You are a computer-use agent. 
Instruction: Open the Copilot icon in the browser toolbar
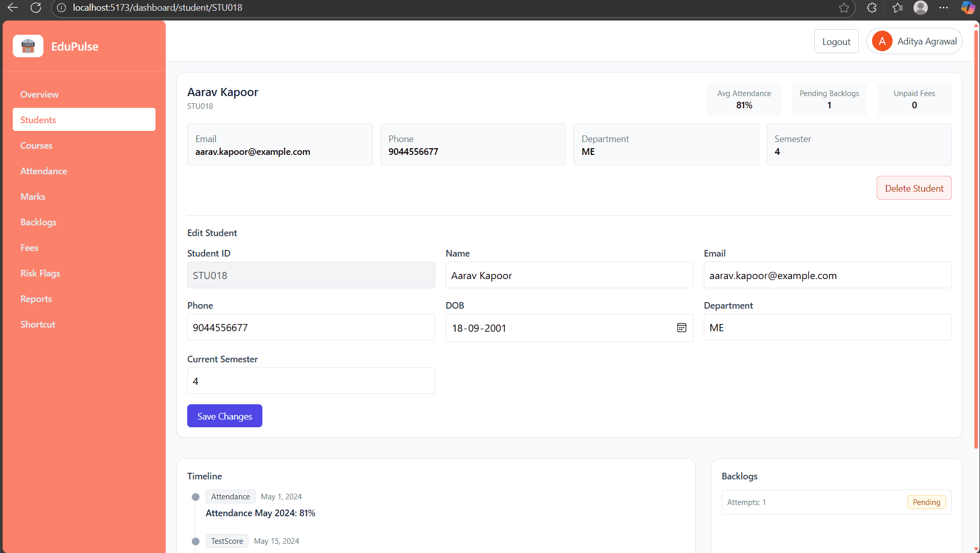967,8
